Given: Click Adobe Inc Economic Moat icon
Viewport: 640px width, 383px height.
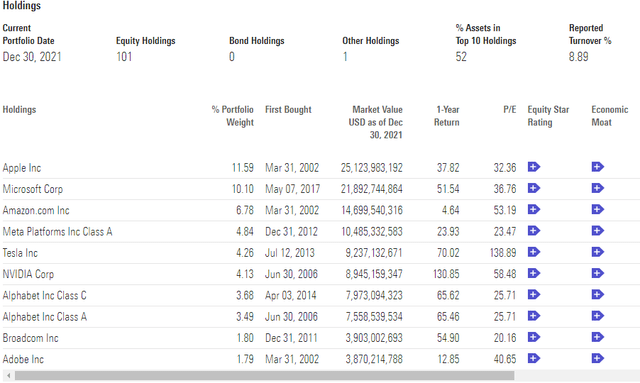Looking at the screenshot, I should pyautogui.click(x=597, y=358).
